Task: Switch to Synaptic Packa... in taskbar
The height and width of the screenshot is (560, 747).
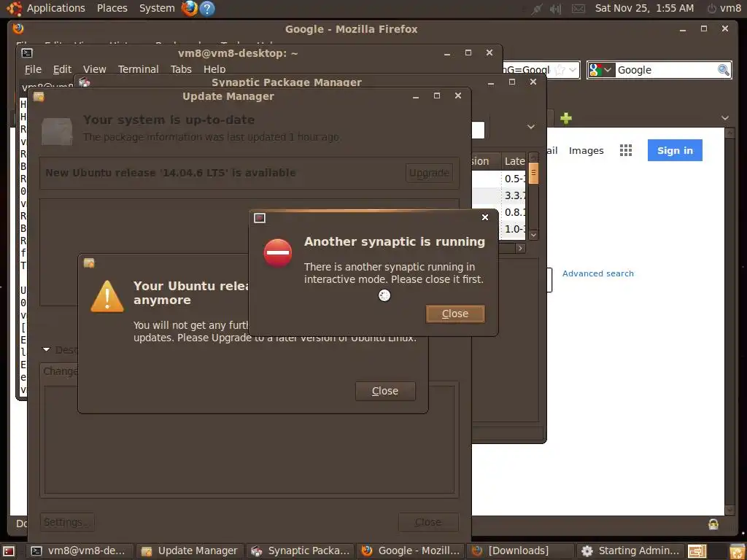Action: [300, 551]
